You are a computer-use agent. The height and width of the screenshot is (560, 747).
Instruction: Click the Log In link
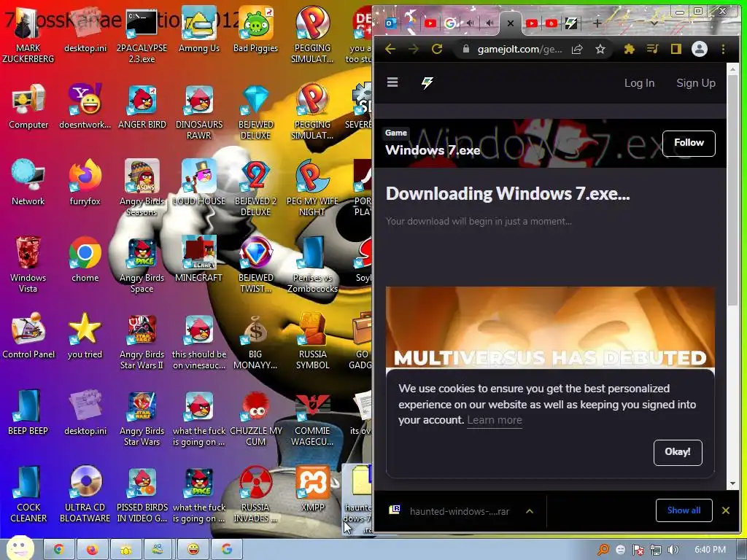639,83
